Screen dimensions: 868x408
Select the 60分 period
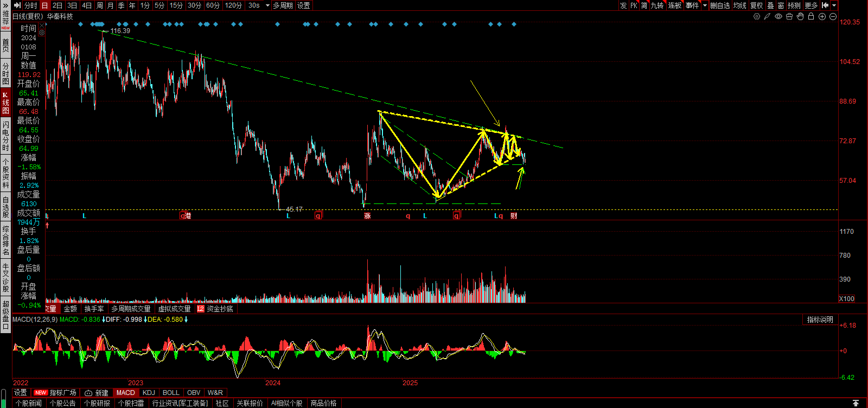[213, 5]
